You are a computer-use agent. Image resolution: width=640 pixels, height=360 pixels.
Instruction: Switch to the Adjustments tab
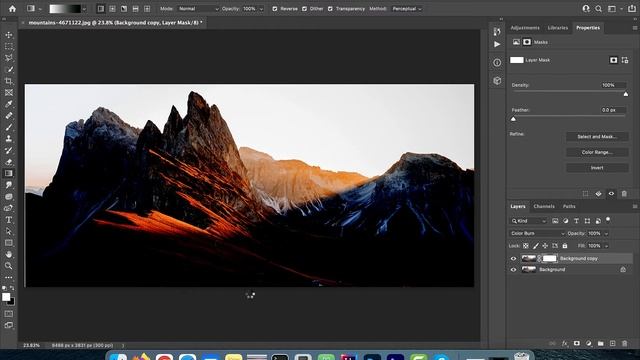coord(525,28)
